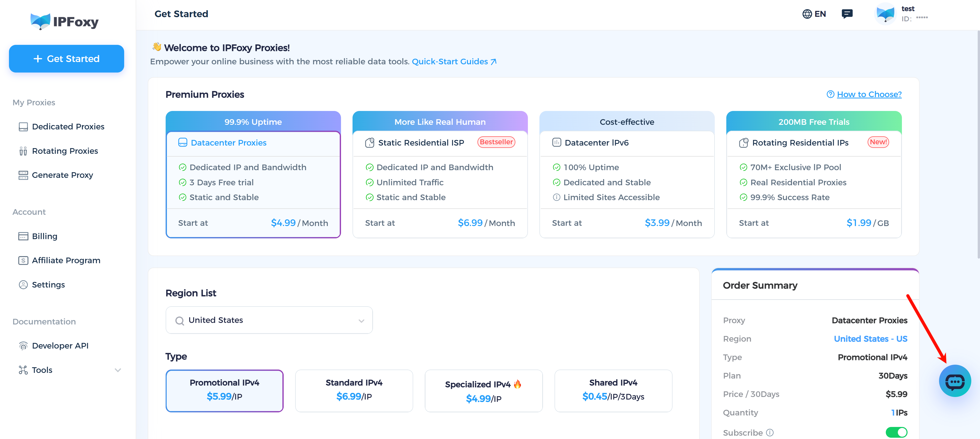The width and height of the screenshot is (980, 439).
Task: Click the Dedicated Proxies sidebar icon
Action: point(23,127)
